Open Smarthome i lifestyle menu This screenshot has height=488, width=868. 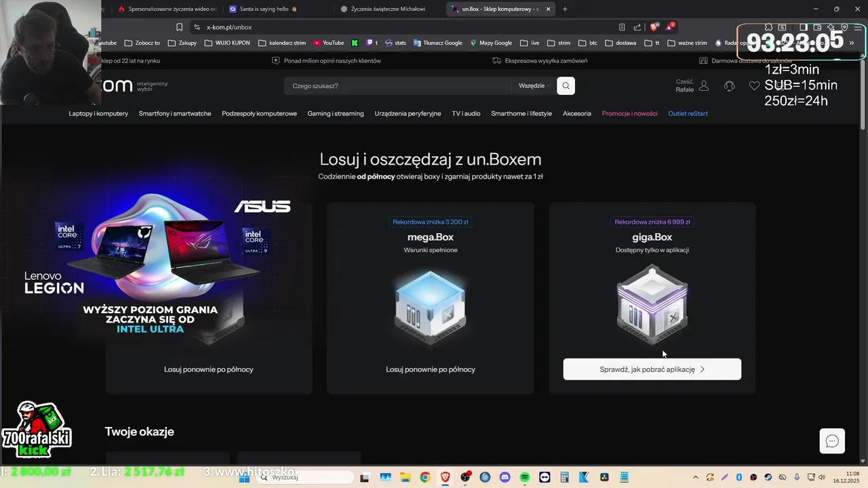coord(521,113)
